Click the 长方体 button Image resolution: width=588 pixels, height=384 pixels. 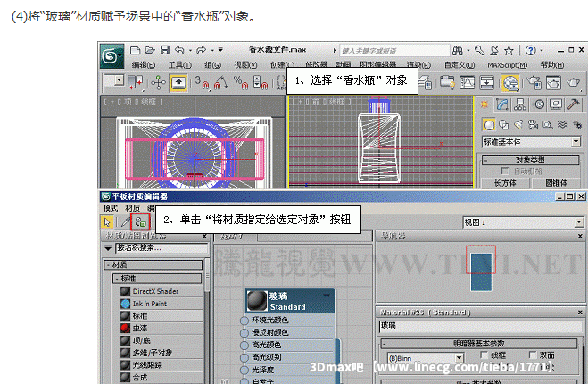pos(505,183)
